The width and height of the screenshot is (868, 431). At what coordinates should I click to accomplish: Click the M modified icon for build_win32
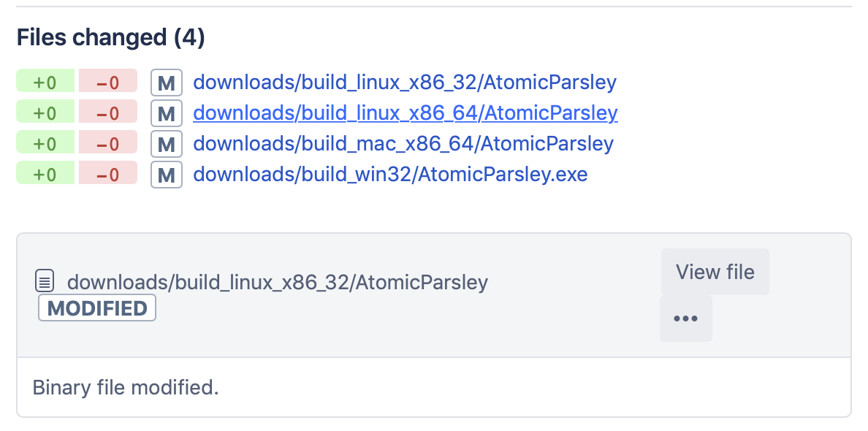166,175
